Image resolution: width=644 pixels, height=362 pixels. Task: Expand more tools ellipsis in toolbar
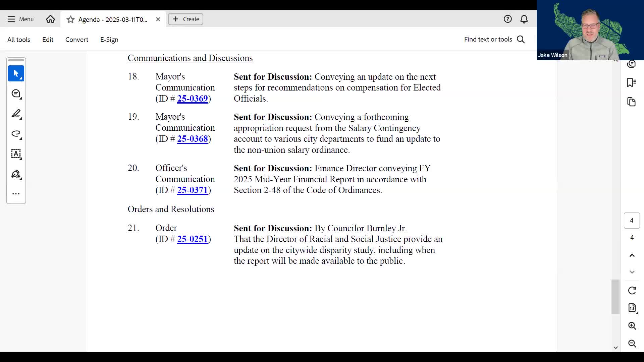16,194
